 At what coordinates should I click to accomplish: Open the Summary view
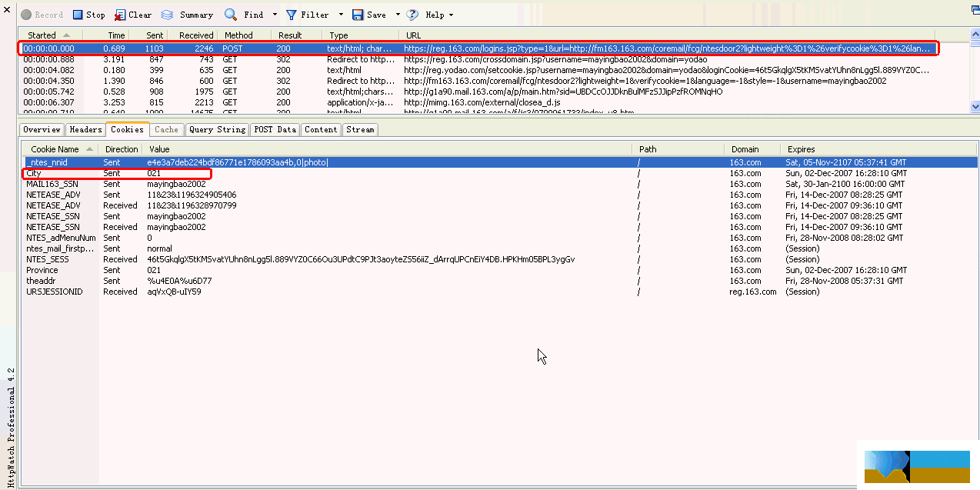(187, 15)
